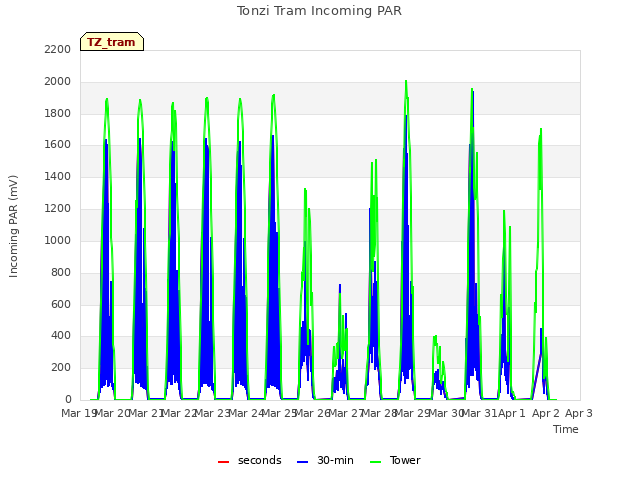This screenshot has width=640, height=480.
Task: Click the Incoming PAR (mV) axis label
Action: pos(13,226)
